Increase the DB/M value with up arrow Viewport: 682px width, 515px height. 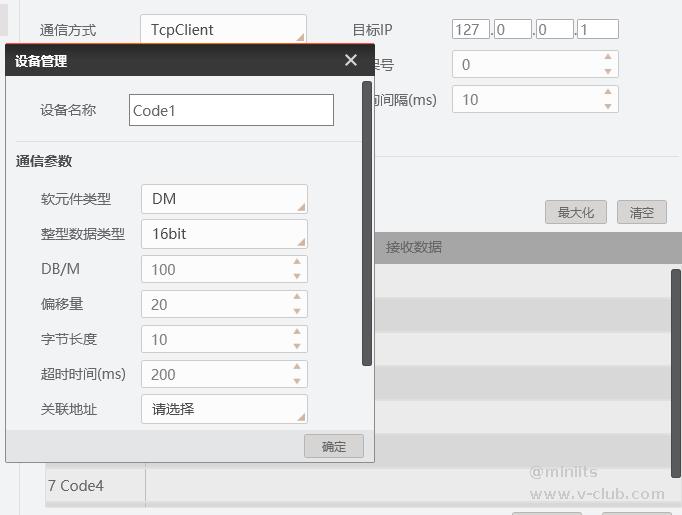297,263
